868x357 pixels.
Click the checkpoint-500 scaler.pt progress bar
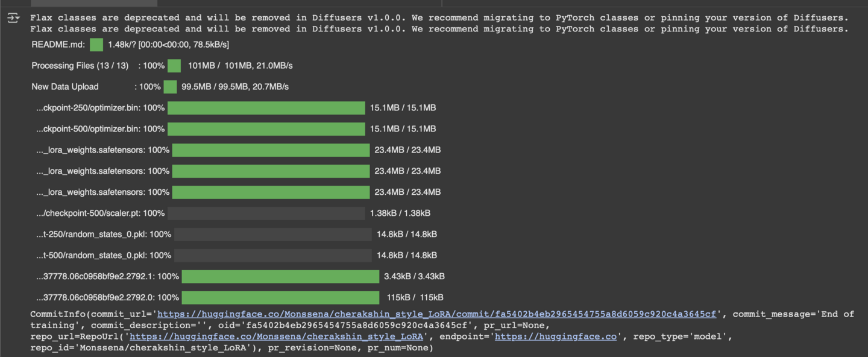point(266,213)
